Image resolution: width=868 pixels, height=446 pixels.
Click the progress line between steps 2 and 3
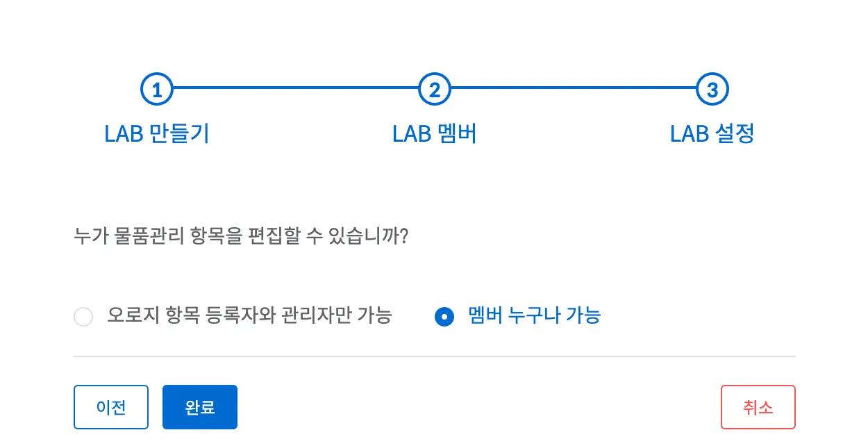pos(574,88)
